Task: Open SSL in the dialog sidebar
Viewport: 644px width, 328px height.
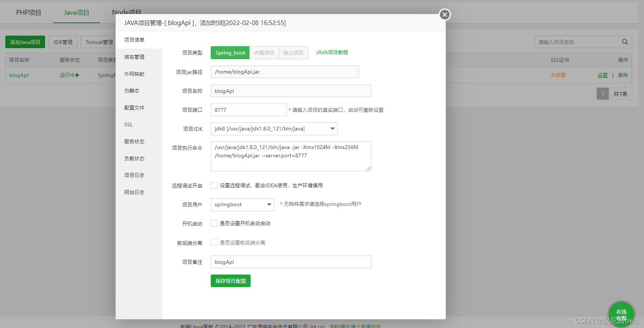Action: [x=139, y=124]
